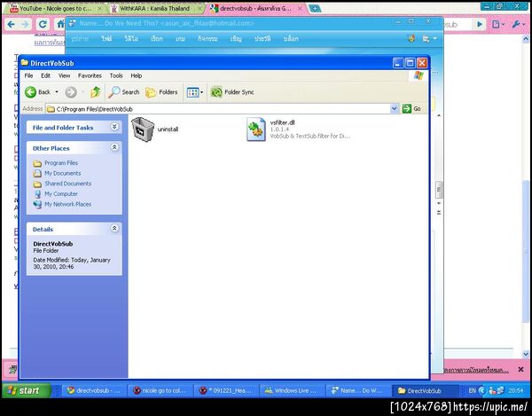Select the uninstall shortcut icon
This screenshot has width=532, height=416.
pyautogui.click(x=143, y=129)
